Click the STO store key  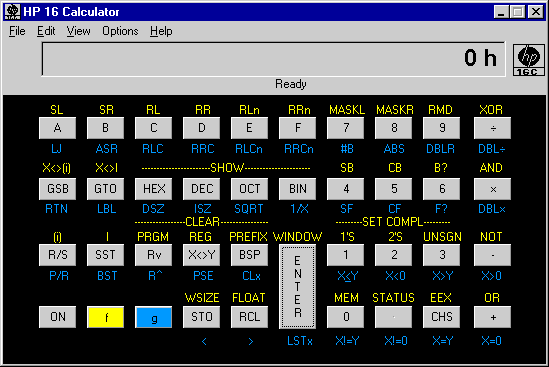point(201,317)
